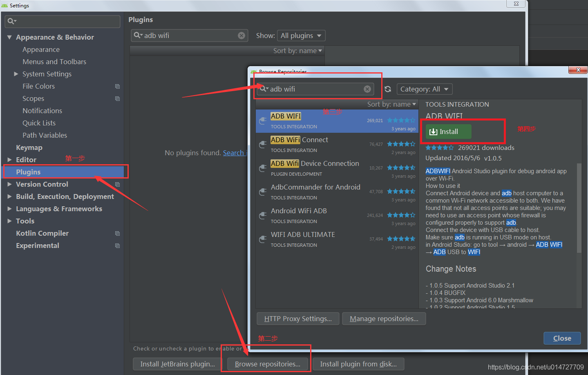Clear the Settings plugins search field
588x375 pixels.
pyautogui.click(x=241, y=36)
